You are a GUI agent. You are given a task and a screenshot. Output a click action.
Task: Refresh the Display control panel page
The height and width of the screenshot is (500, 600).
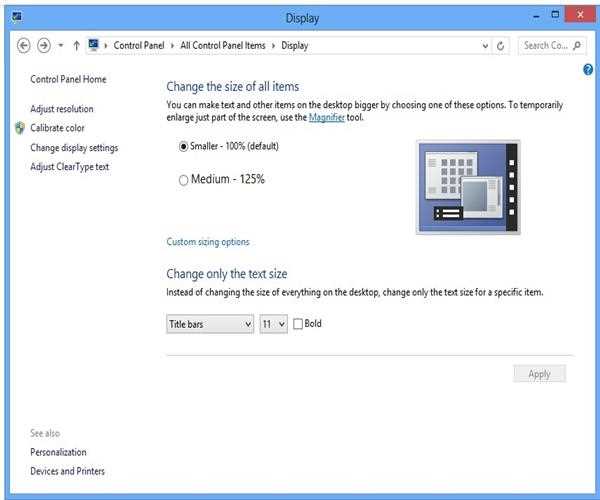(501, 45)
